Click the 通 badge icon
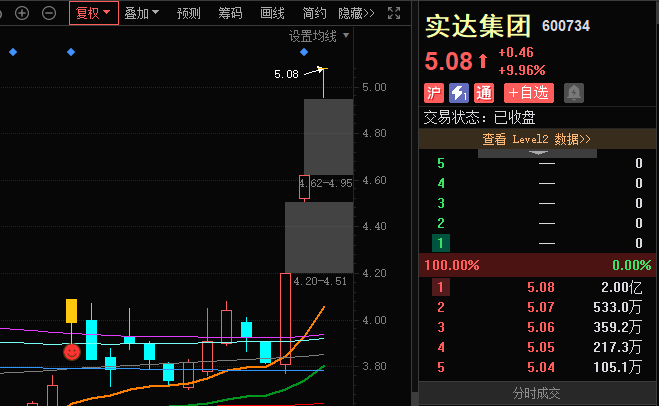 tap(484, 93)
